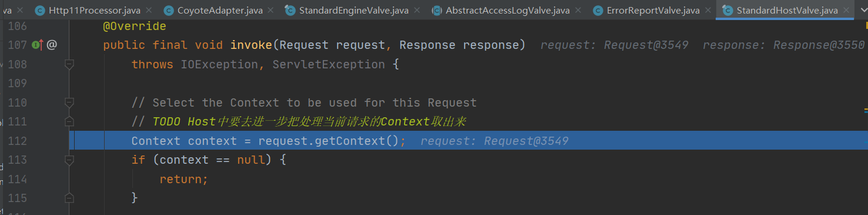Toggle the comment fold marker at line 110
This screenshot has width=868, height=215.
(x=69, y=102)
